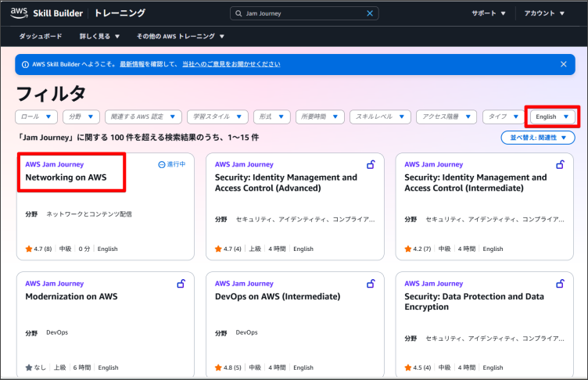Expand the ロール filter dropdown

(x=37, y=117)
